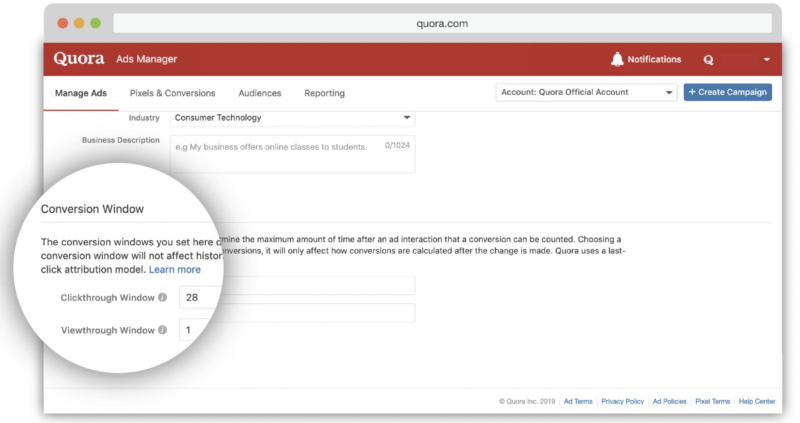Open the Industry Consumer Technology dropdown
The width and height of the screenshot is (800, 423).
(292, 118)
